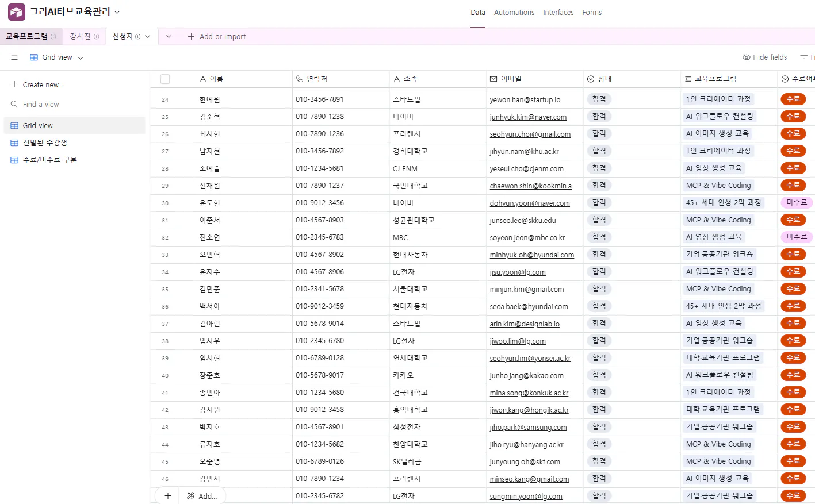815x504 pixels.
Task: Select Grid view in sidebar
Action: (74, 125)
